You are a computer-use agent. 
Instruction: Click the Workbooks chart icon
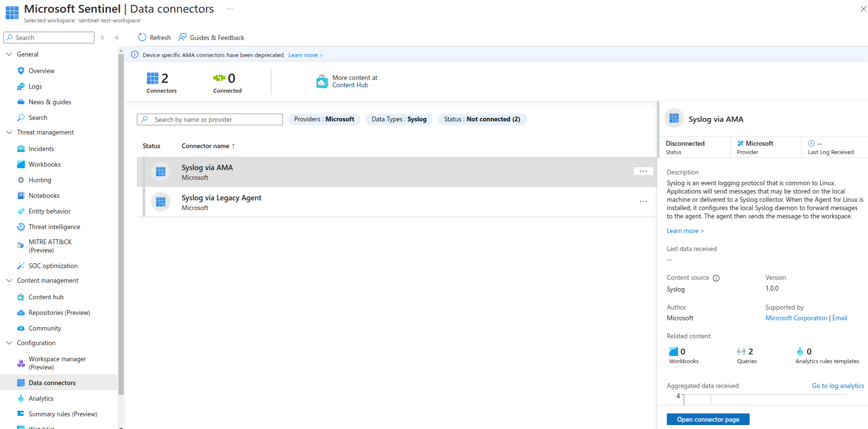[x=21, y=164]
